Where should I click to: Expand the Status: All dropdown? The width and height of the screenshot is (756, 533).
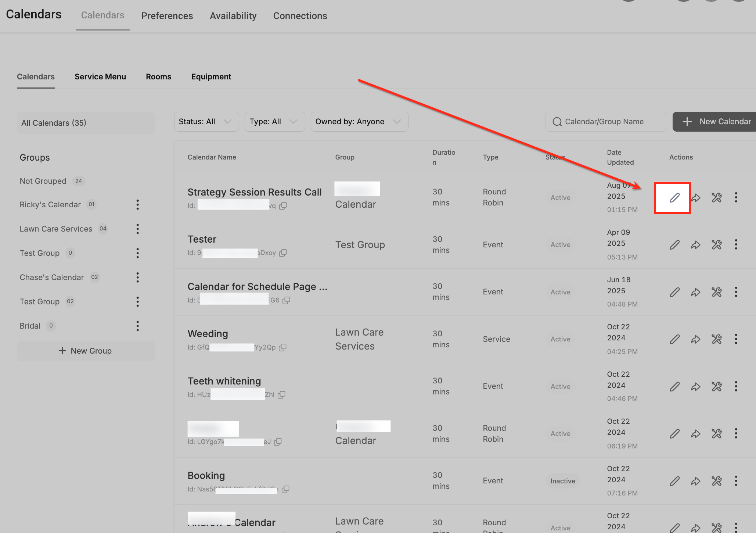tap(206, 122)
